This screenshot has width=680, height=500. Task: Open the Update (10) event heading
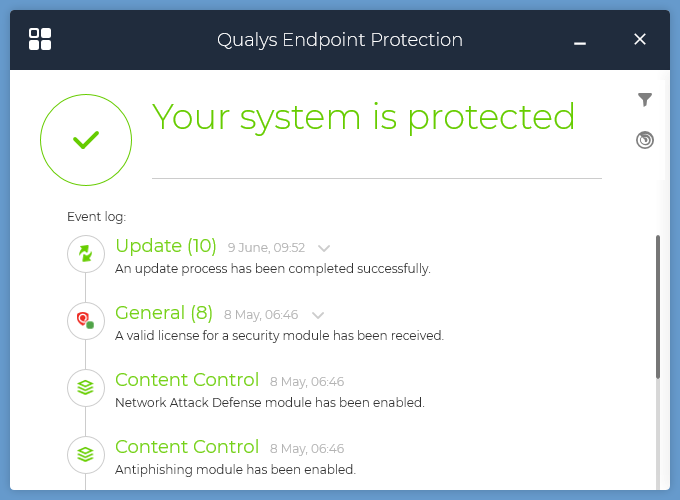coord(166,246)
